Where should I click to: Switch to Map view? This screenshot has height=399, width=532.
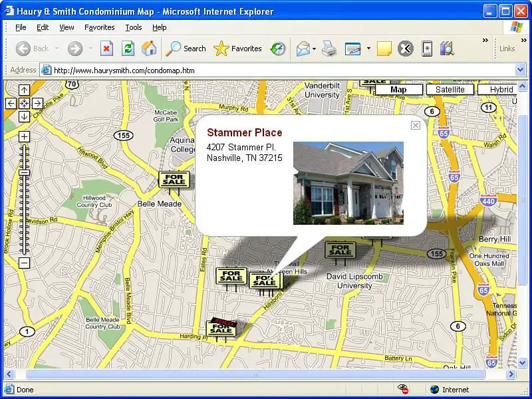point(398,90)
